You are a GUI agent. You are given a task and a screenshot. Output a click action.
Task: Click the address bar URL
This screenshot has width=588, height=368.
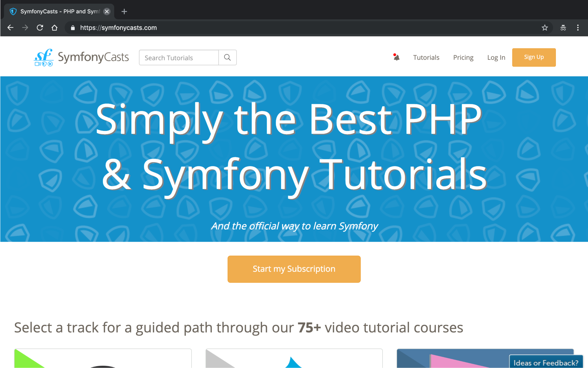pyautogui.click(x=118, y=28)
